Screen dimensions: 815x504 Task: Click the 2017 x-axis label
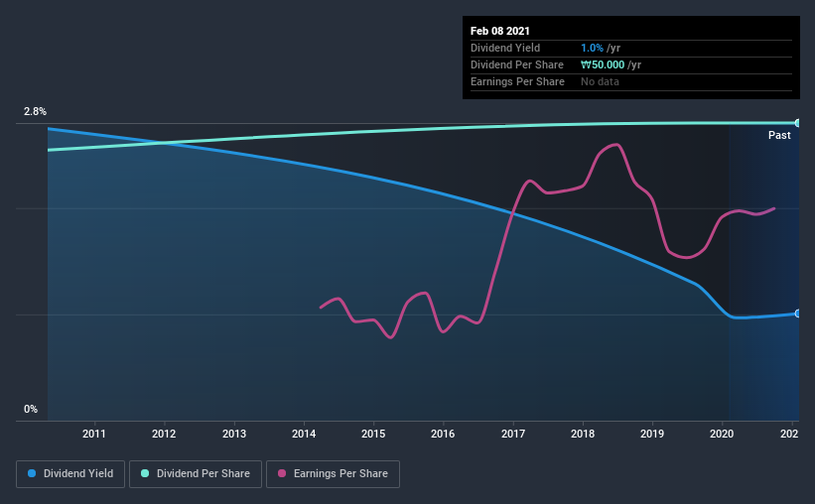coord(513,434)
